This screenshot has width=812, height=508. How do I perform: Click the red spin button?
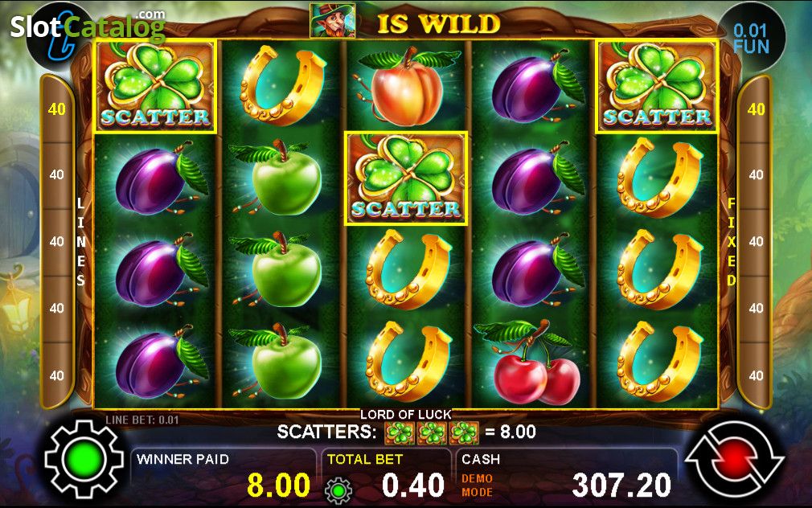pos(734,459)
